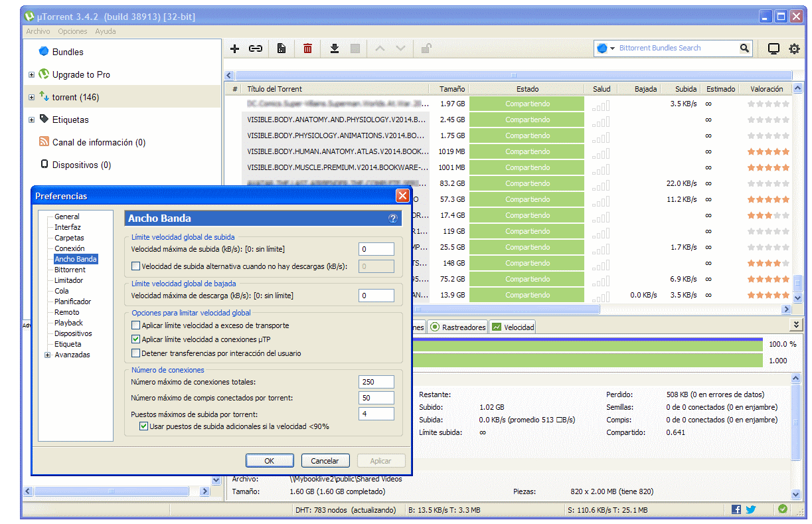Start torrent download arrow icon
812x524 pixels.
pos(335,48)
